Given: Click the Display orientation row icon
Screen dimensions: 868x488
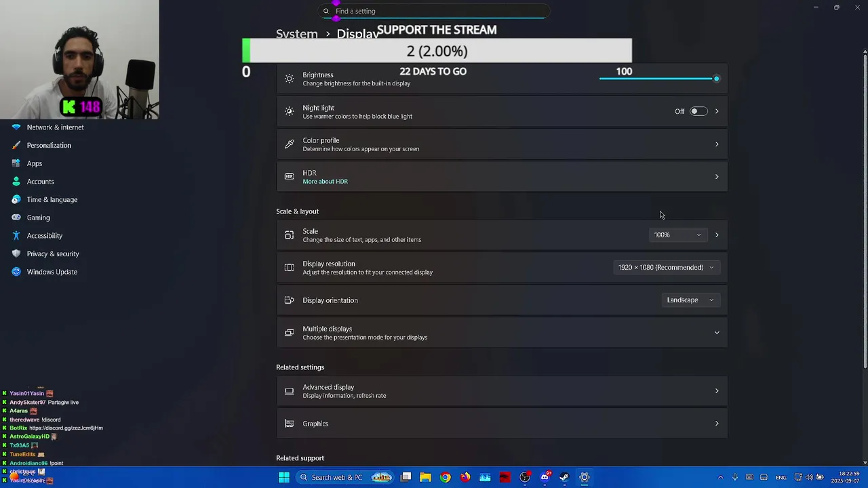Looking at the screenshot, I should 290,300.
